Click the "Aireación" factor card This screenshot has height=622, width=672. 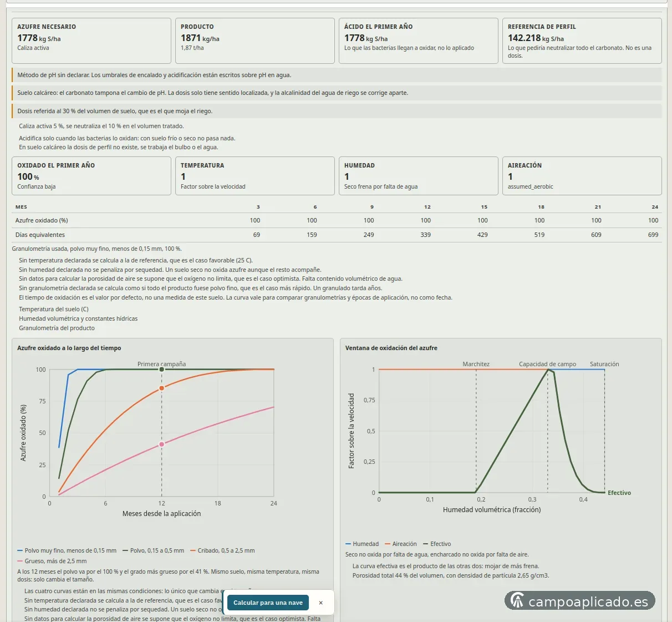(582, 176)
